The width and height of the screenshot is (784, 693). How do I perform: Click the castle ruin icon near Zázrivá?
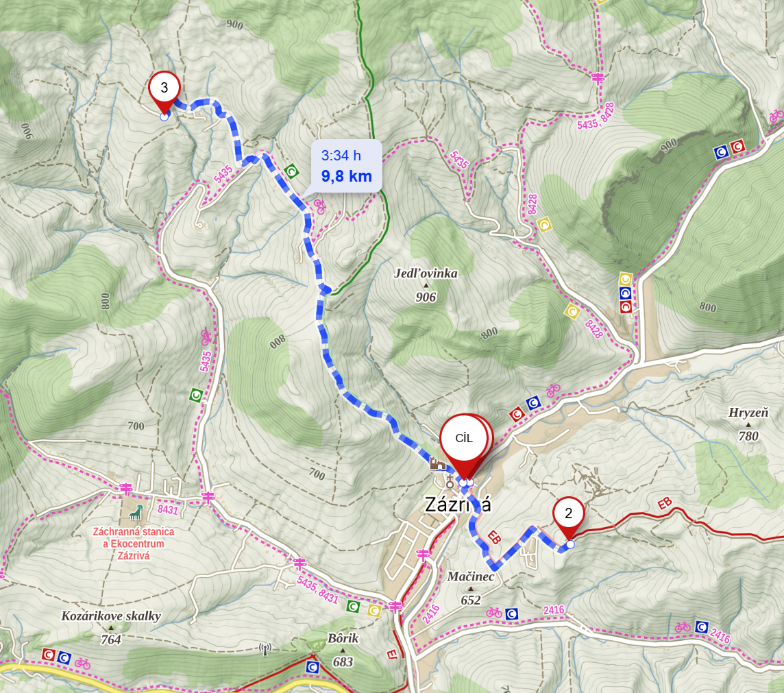(437, 463)
